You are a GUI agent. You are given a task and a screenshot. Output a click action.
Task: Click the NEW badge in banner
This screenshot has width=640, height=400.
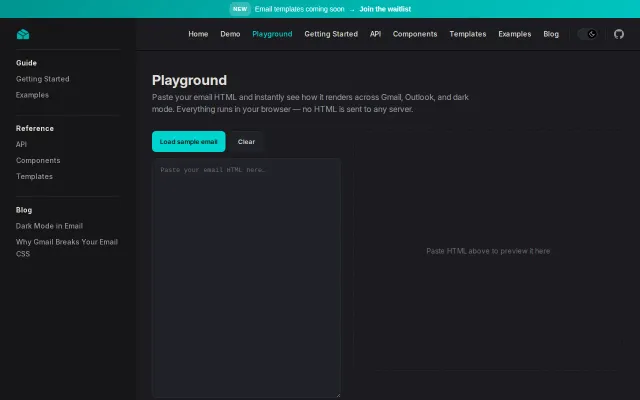tap(240, 9)
